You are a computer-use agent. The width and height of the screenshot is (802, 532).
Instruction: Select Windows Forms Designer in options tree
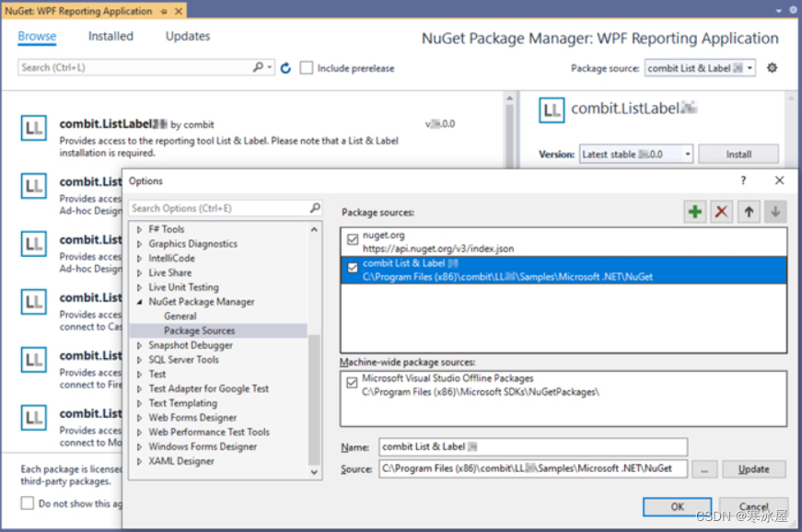(203, 446)
